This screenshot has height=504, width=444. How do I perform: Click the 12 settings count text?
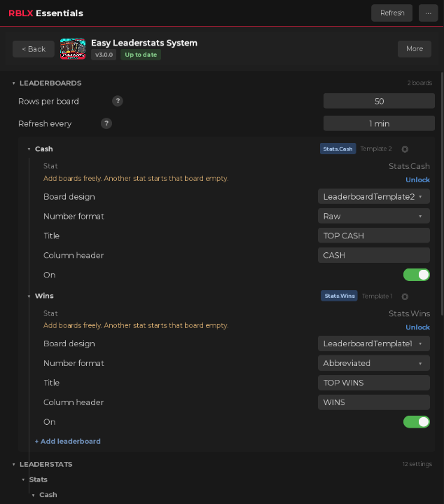(417, 464)
